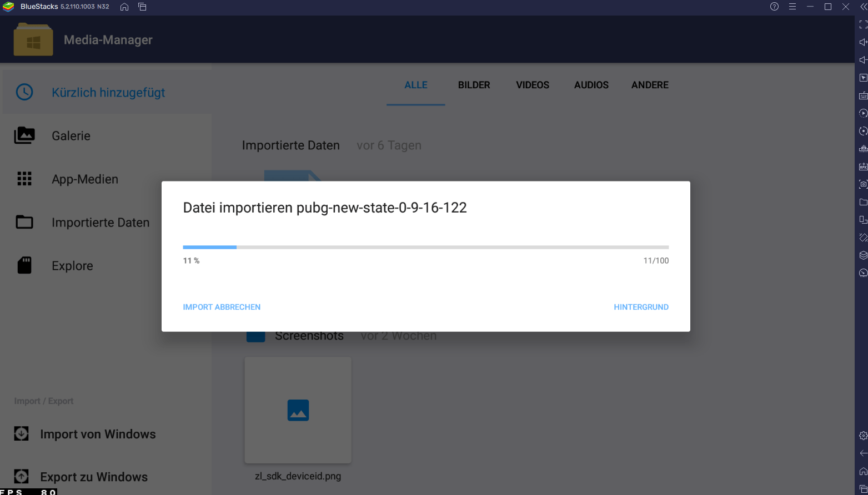Click the "Import / Export" section label
868x495 pixels.
[x=44, y=401]
